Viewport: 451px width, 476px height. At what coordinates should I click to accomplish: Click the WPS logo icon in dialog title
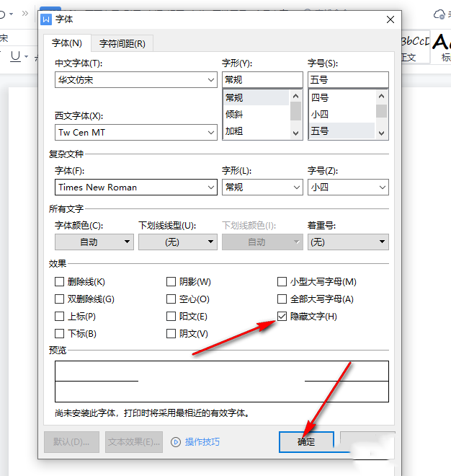tap(47, 19)
